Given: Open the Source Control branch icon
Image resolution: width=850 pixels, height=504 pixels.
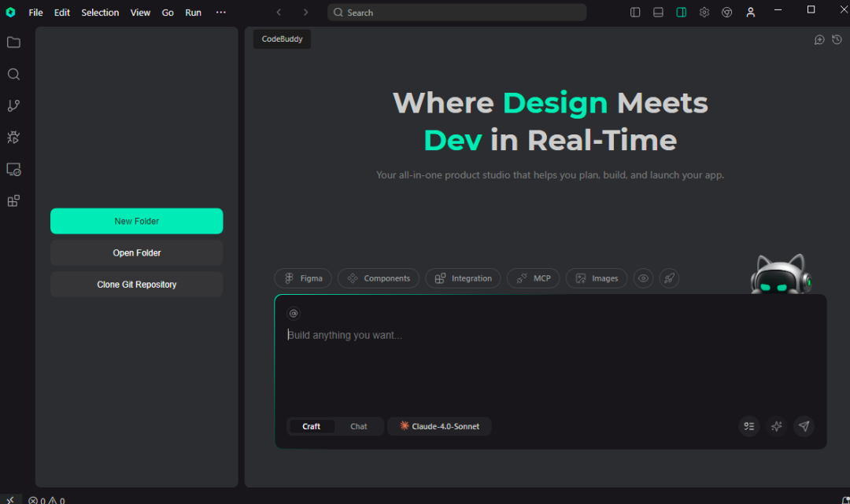Looking at the screenshot, I should (13, 105).
